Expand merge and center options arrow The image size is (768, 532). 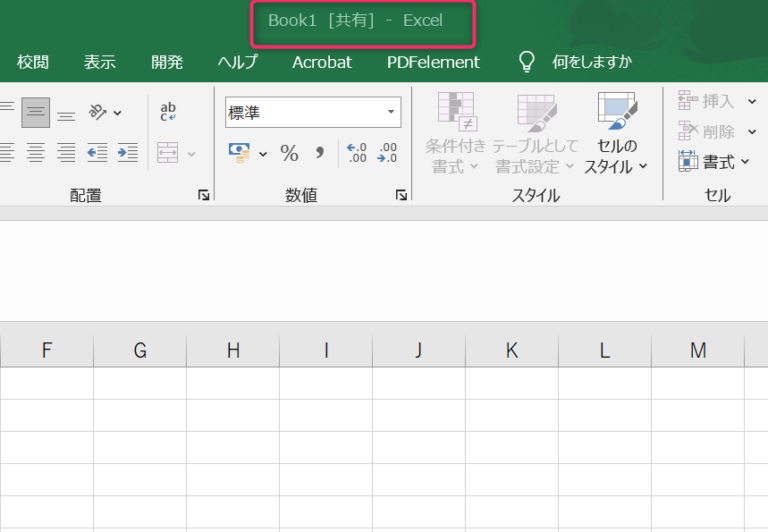(x=192, y=154)
